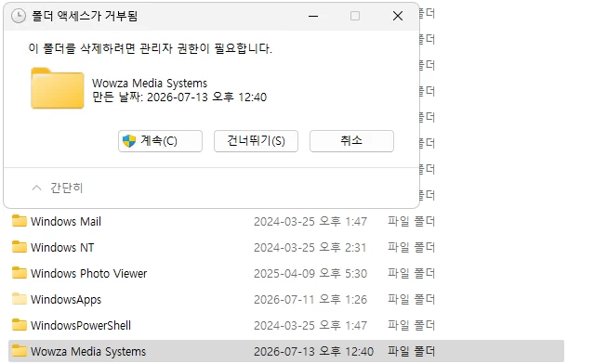
Task: Click the Windows Mail folder name
Action: 66,221
